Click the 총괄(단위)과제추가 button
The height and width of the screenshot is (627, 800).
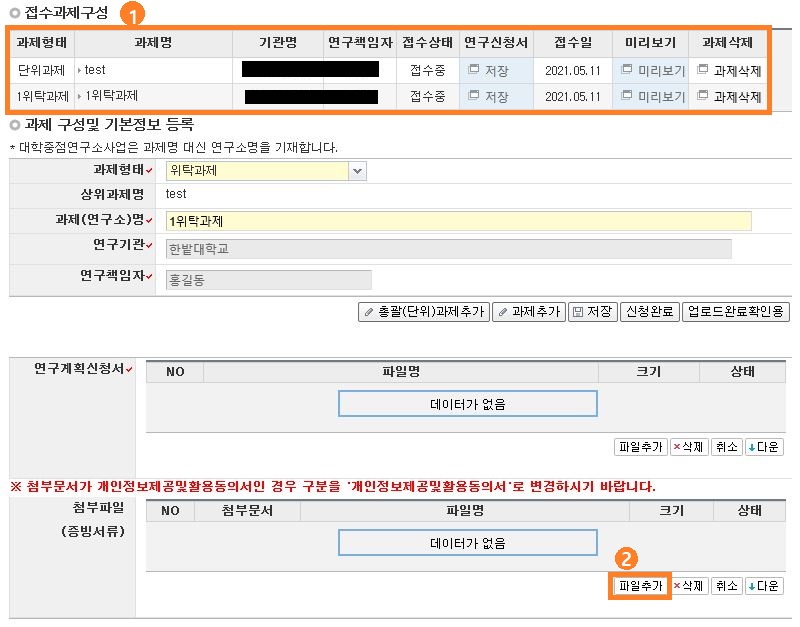[x=424, y=312]
